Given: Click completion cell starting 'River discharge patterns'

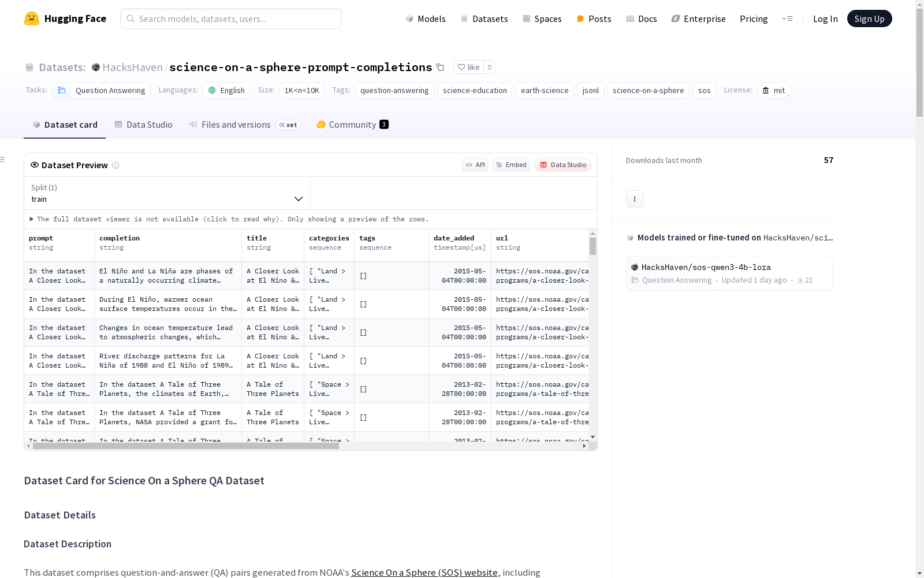Looking at the screenshot, I should tap(168, 361).
